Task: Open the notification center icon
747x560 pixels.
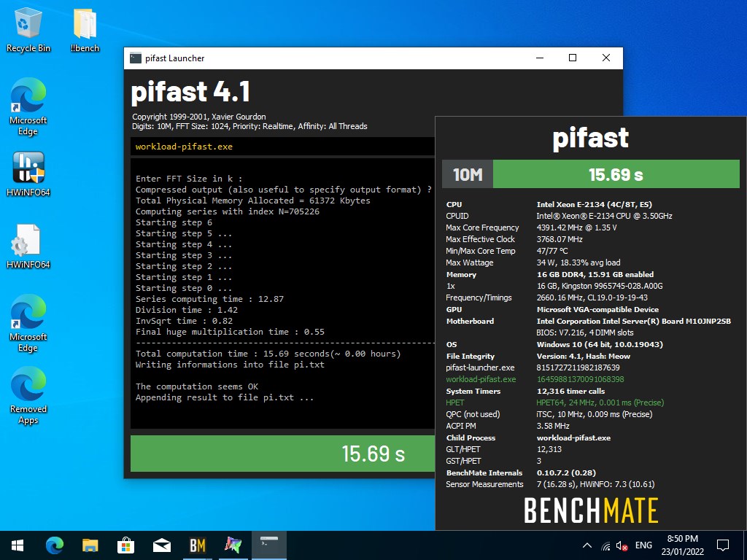Action: pyautogui.click(x=723, y=545)
